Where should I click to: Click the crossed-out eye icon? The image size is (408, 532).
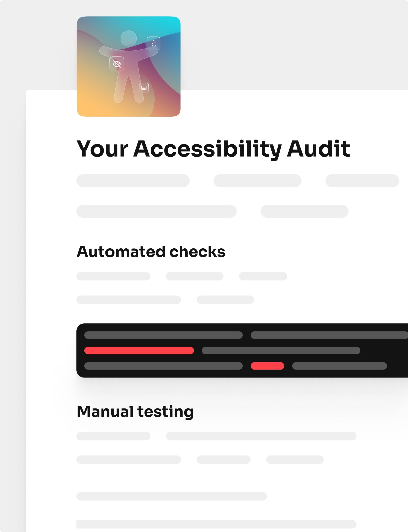117,64
